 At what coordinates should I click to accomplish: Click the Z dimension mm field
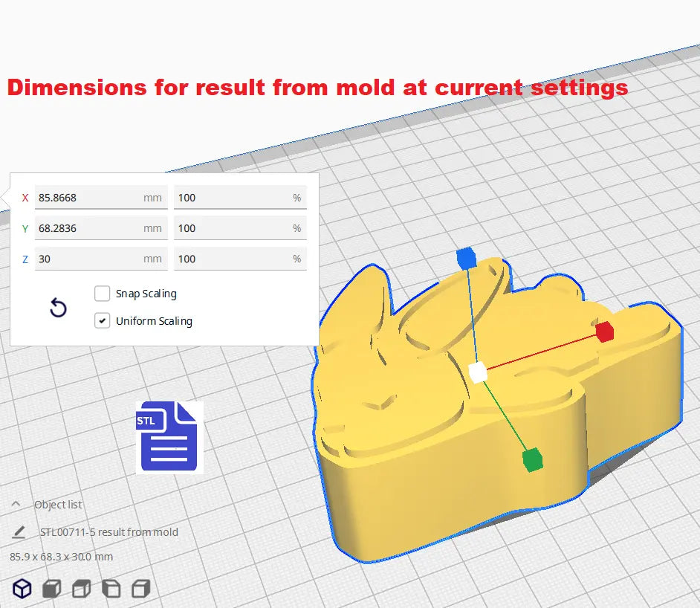tap(88, 259)
